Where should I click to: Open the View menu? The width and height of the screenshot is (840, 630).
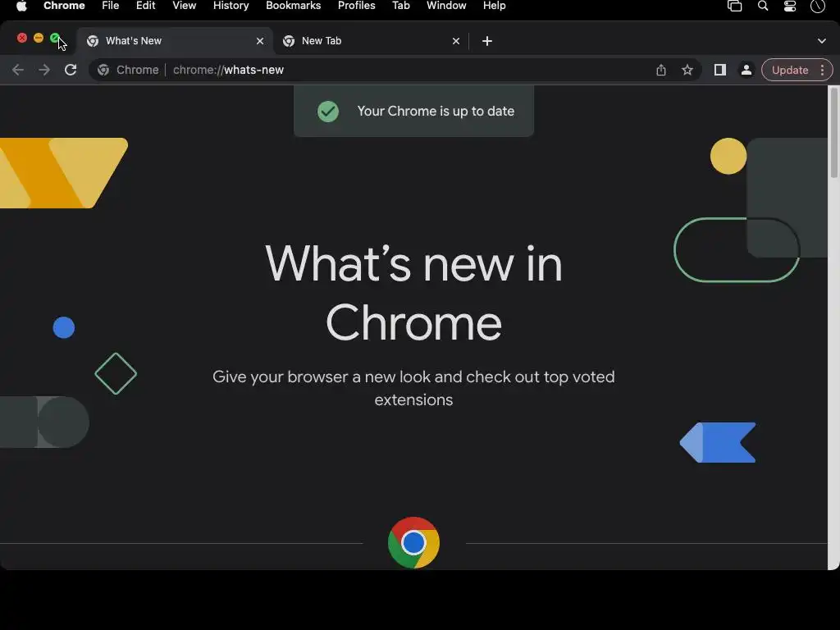pos(185,6)
